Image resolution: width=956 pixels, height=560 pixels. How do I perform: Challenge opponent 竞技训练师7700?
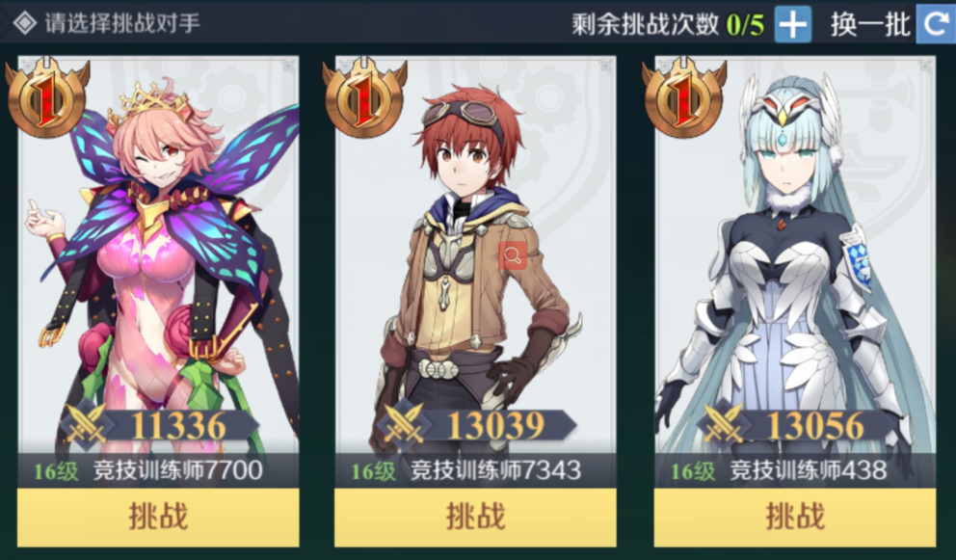(x=158, y=517)
